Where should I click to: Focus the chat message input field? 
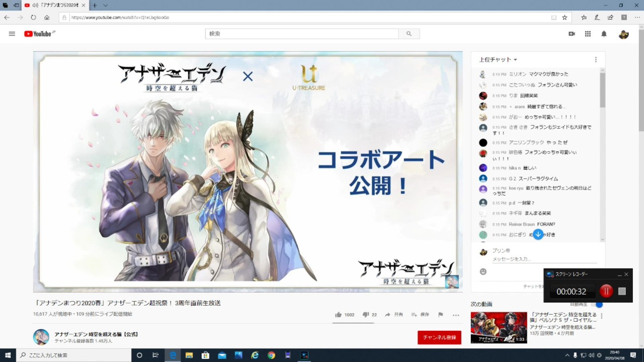point(544,259)
